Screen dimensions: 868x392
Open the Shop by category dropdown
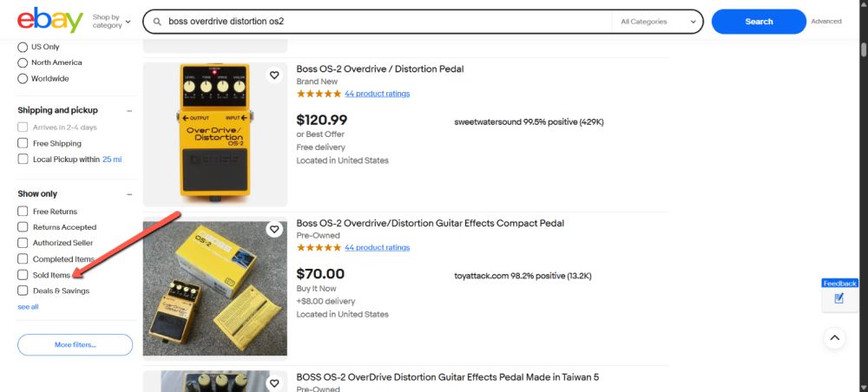[x=111, y=22]
